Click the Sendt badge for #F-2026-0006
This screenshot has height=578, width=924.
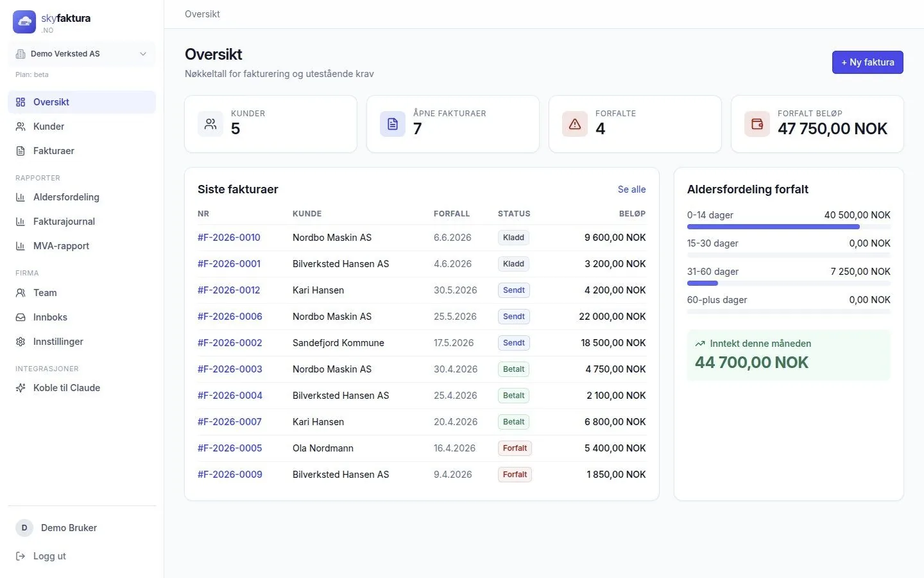click(514, 317)
